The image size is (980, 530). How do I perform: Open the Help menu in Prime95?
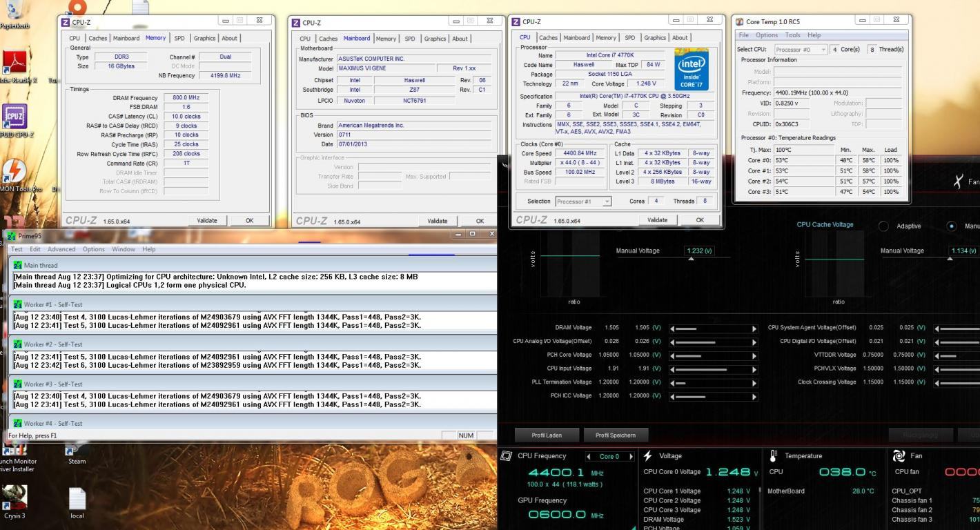[x=149, y=249]
